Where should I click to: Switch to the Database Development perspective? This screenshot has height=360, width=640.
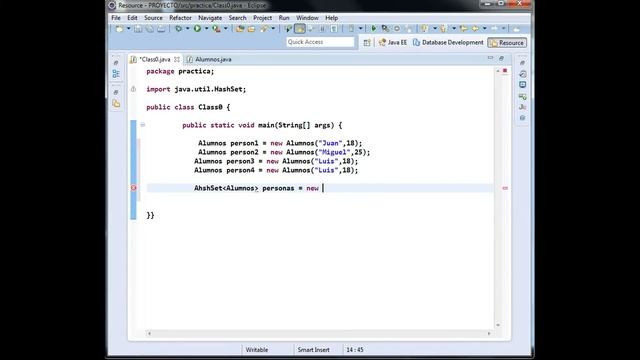point(448,42)
